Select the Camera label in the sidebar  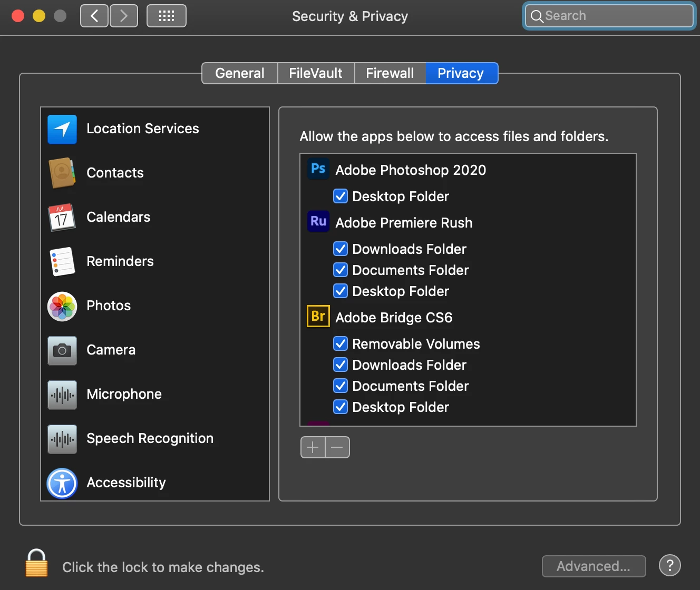(111, 350)
